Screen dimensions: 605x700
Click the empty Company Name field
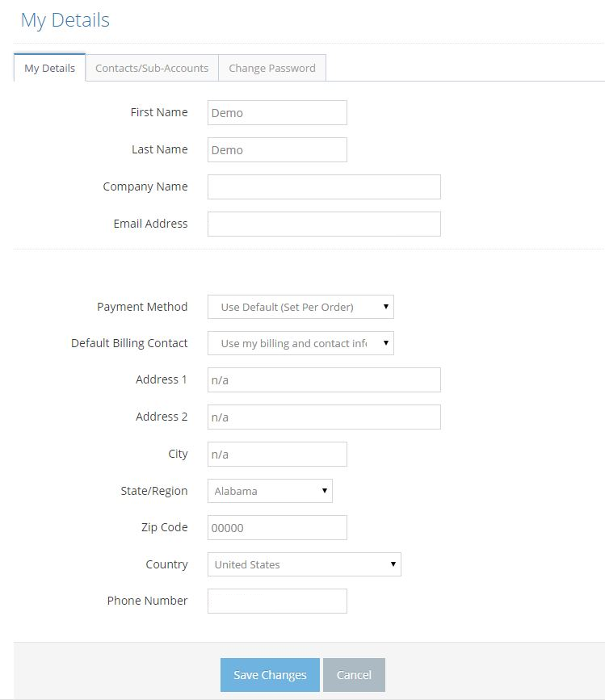323,187
